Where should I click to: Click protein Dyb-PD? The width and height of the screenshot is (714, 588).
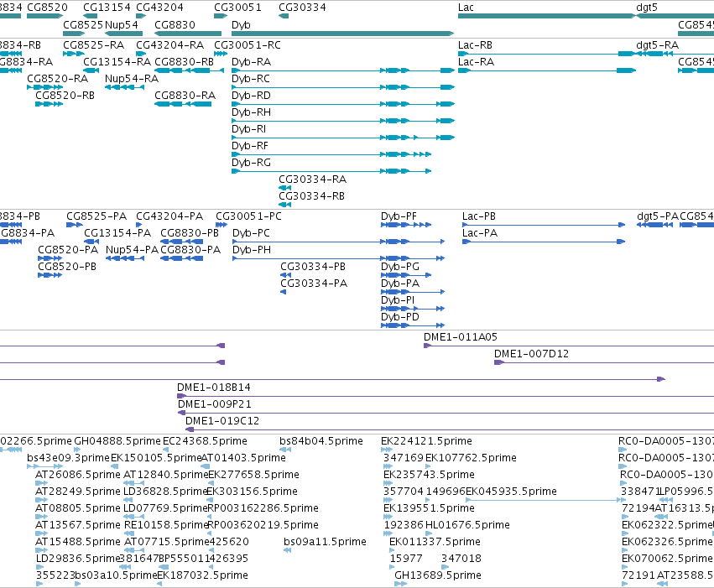pyautogui.click(x=400, y=317)
